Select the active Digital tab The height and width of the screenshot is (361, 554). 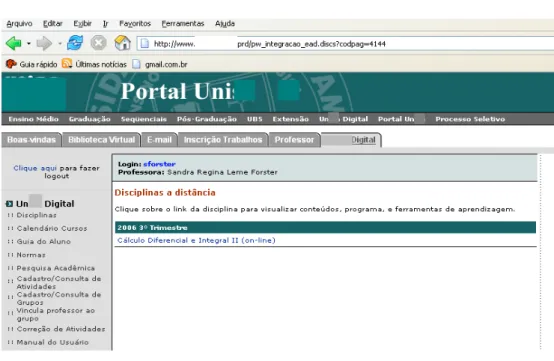(351, 140)
